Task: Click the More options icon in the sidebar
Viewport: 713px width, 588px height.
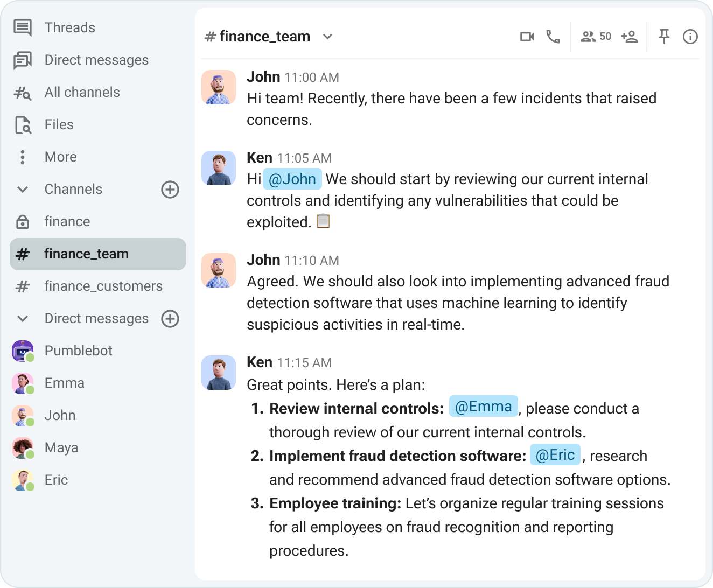Action: (x=22, y=157)
